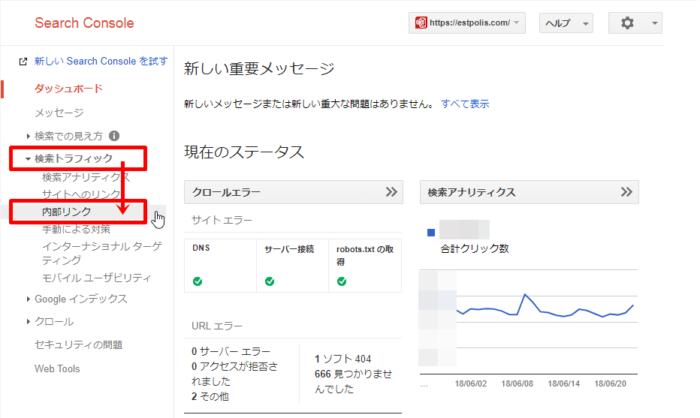
Task: Select ダッシュボード in sidebar
Action: [x=69, y=88]
